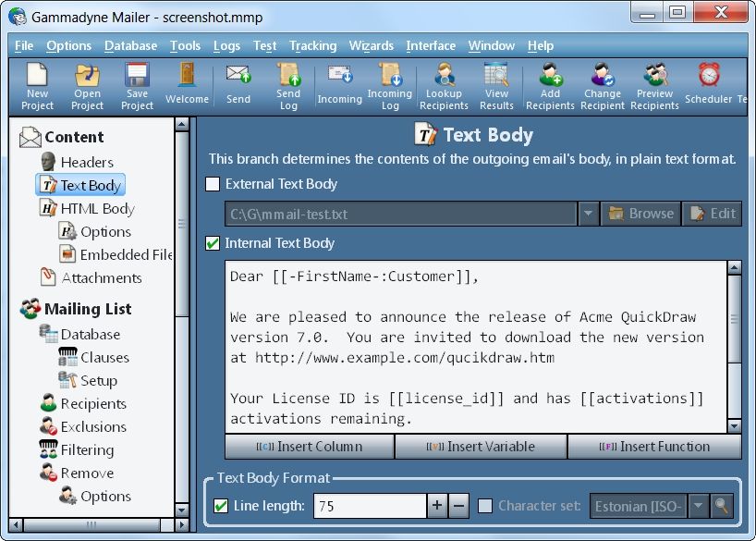Open the File menu
Image resolution: width=756 pixels, height=541 pixels.
(24, 46)
